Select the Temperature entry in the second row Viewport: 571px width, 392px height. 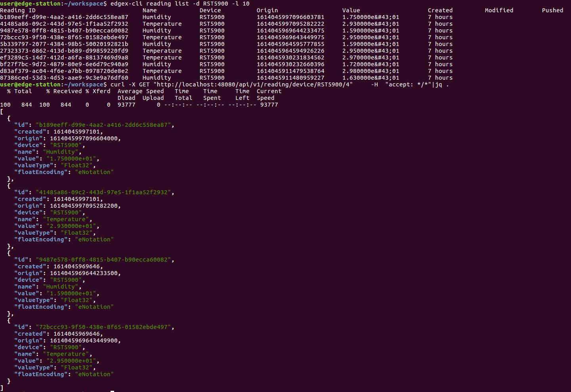[x=162, y=23]
